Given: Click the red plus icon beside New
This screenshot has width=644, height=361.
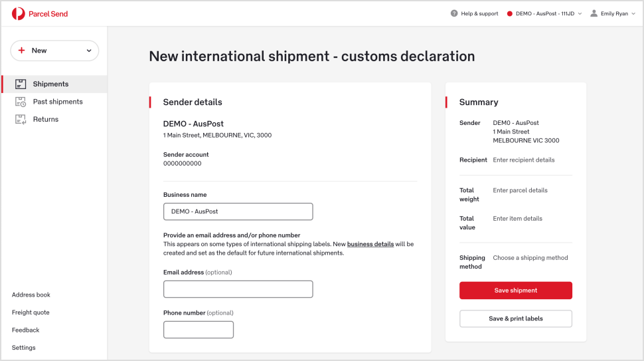Looking at the screenshot, I should pyautogui.click(x=22, y=51).
